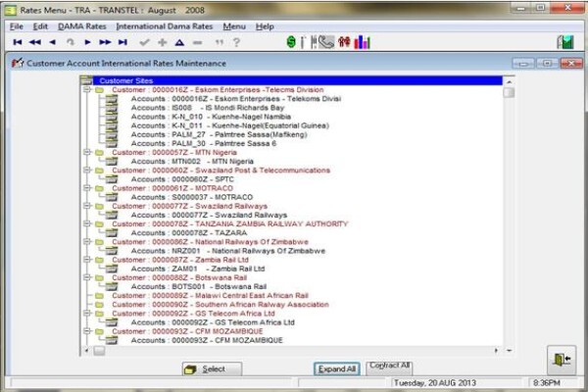The height and width of the screenshot is (392, 588).
Task: Click the exit door icon at bottom right
Action: coord(562,360)
